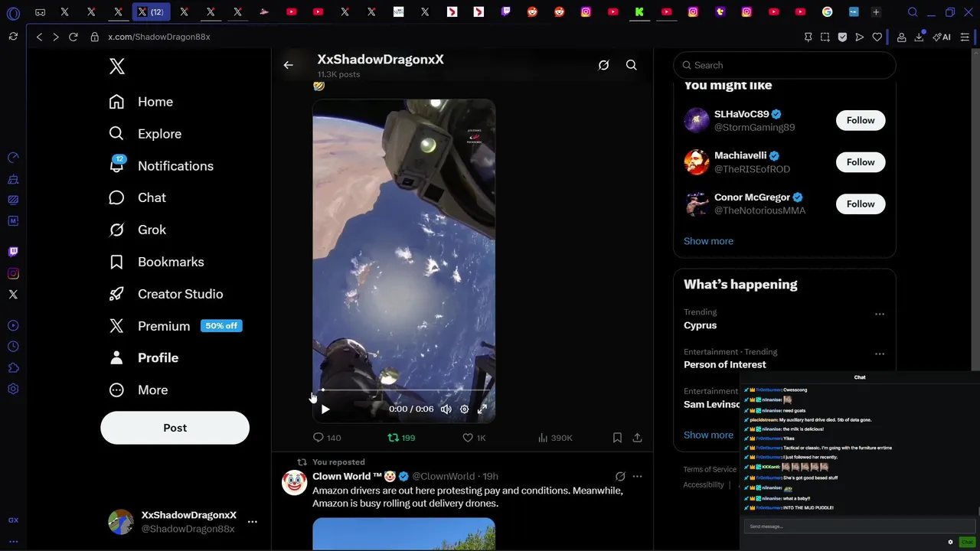Open Extensions cube icon in Opera sidebar
This screenshot has width=980, height=551.
(x=13, y=368)
